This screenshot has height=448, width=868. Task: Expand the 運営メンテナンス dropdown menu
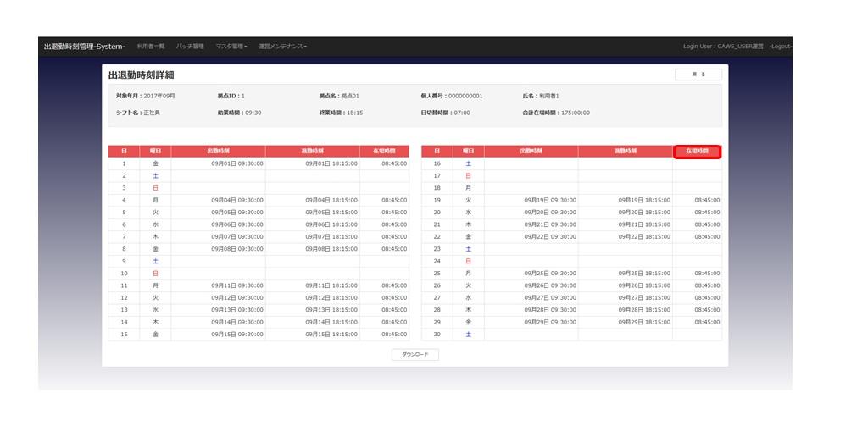(x=282, y=46)
